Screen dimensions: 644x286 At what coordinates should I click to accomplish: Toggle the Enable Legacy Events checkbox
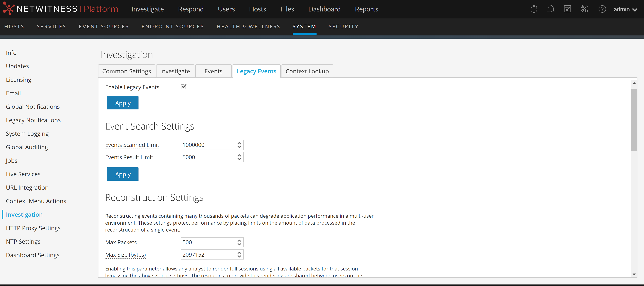point(183,87)
